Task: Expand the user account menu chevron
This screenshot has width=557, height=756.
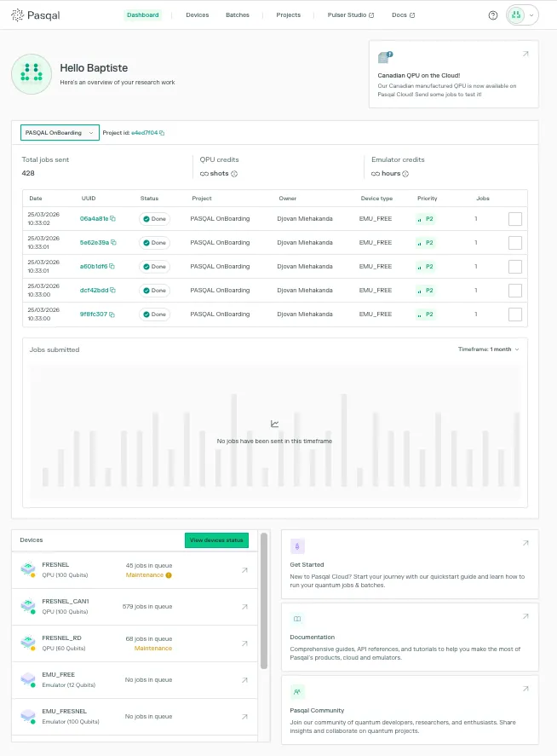Action: 531,15
